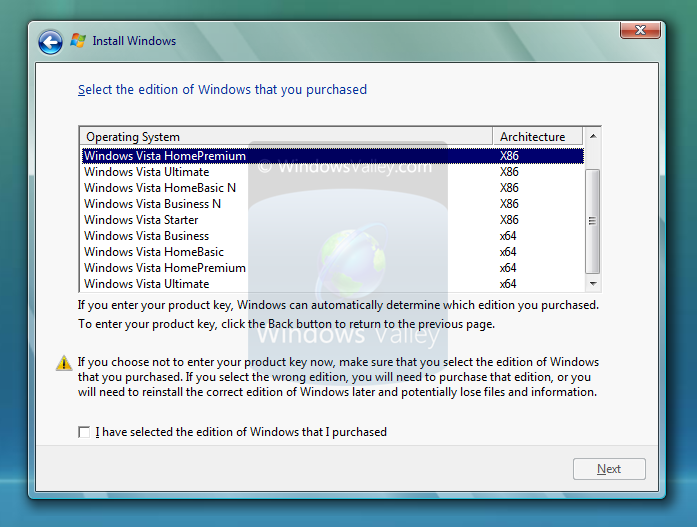
Task: Close the Install Windows dialog
Action: 640,30
